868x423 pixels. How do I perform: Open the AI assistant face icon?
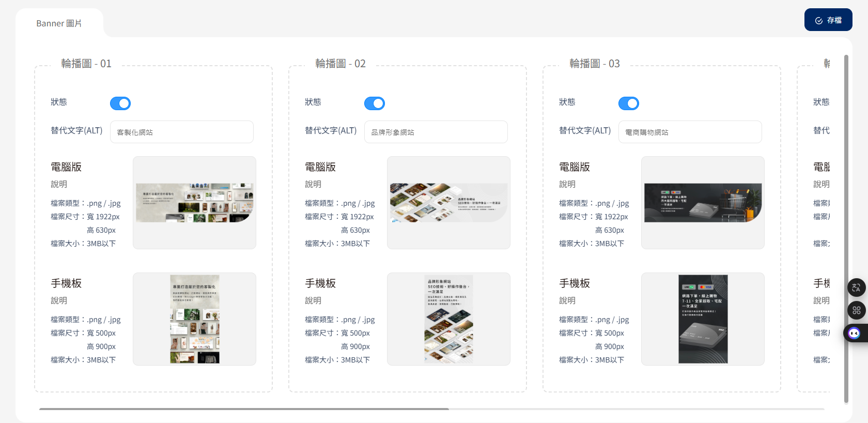pos(855,333)
